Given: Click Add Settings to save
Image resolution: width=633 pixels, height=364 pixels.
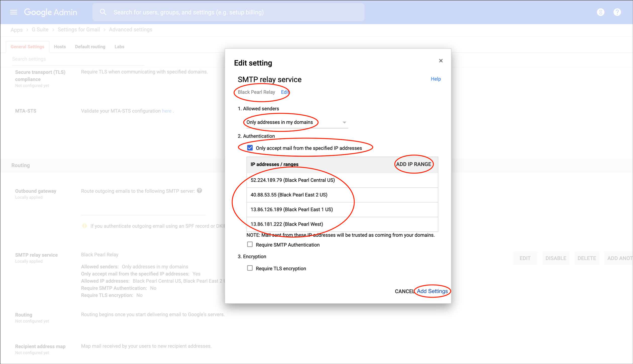Looking at the screenshot, I should [x=432, y=291].
